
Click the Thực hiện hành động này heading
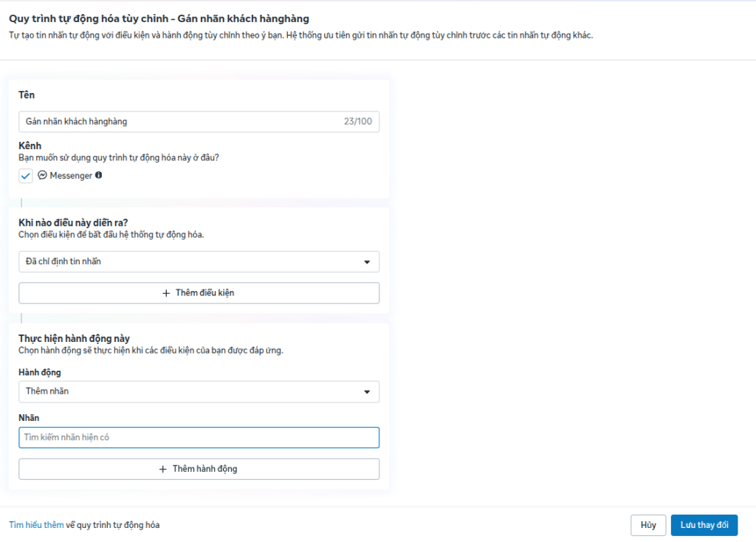click(x=75, y=338)
